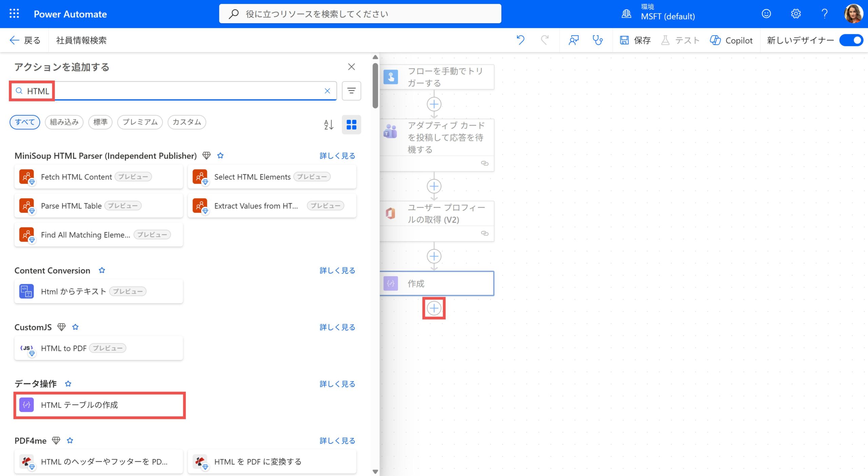The image size is (868, 476).
Task: Select the プレミアム filter tab
Action: pos(140,122)
